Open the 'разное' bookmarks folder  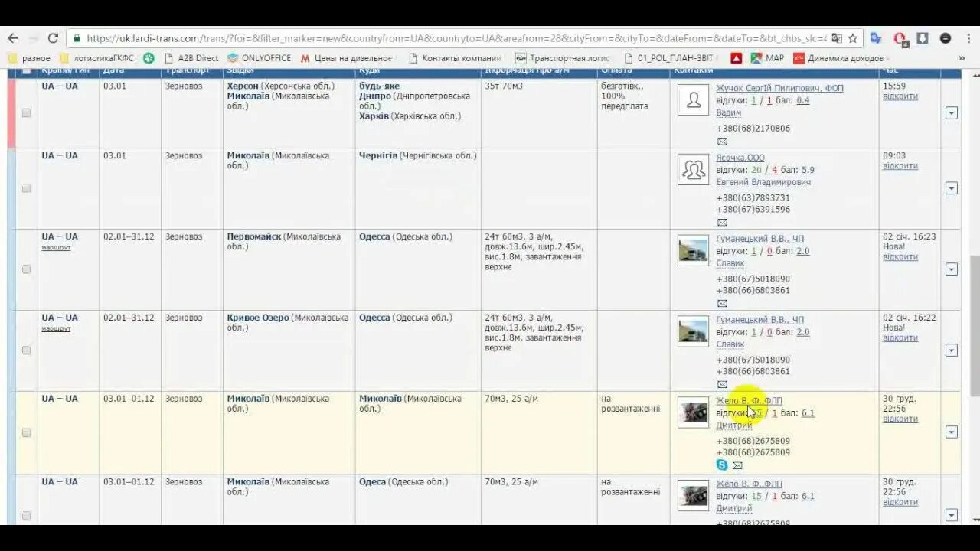(x=29, y=58)
